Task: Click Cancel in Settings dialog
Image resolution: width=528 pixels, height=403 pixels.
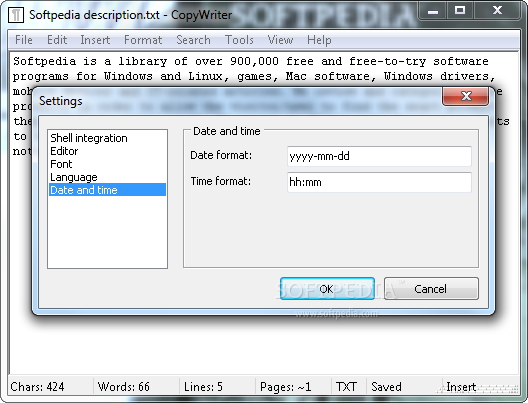Action: point(431,289)
